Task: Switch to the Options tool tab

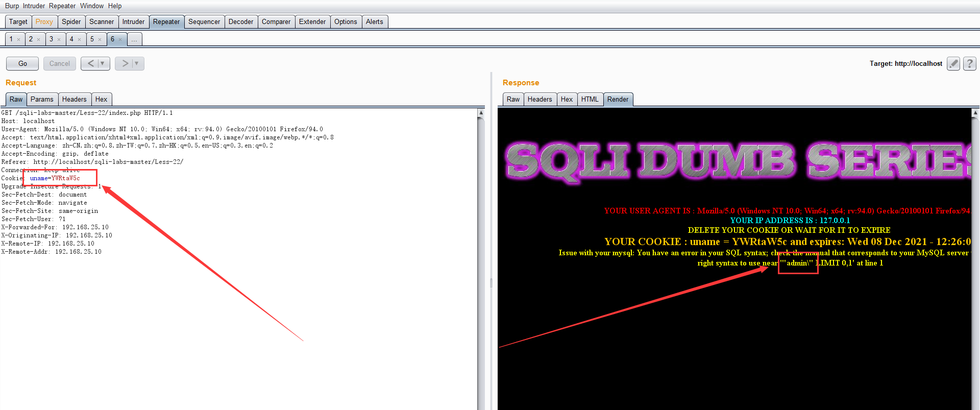Action: click(x=346, y=21)
